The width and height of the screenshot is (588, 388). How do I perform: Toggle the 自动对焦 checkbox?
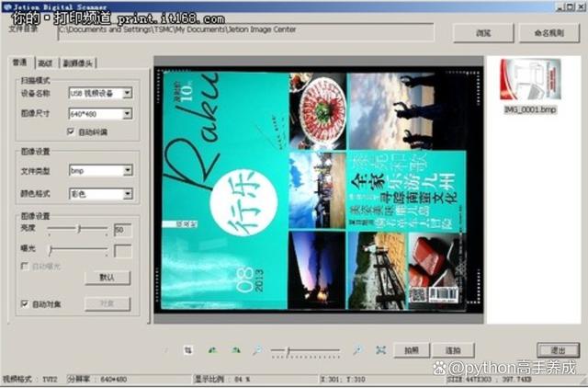(x=25, y=303)
